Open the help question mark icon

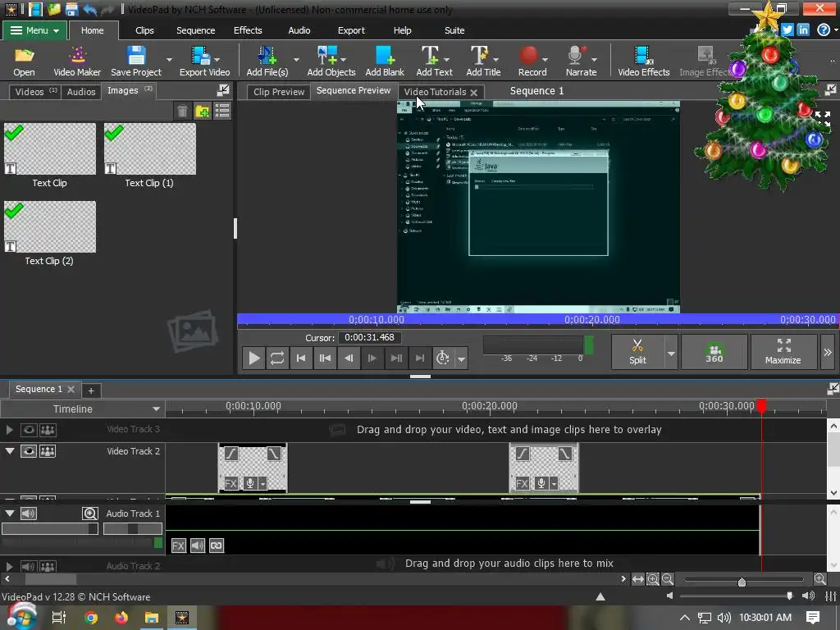coord(824,30)
